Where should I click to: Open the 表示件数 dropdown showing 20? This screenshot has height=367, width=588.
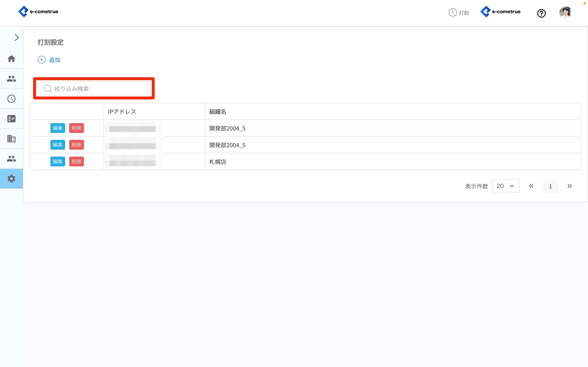(x=505, y=186)
